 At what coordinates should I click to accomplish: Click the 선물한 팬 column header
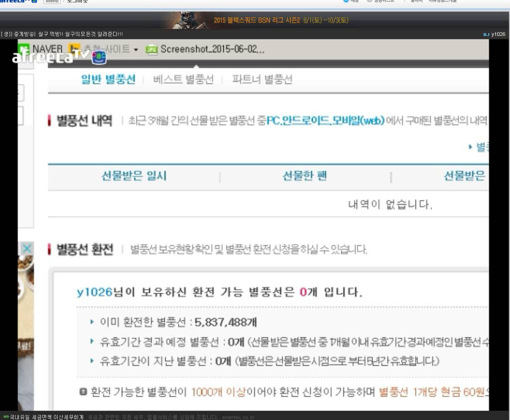coord(304,176)
